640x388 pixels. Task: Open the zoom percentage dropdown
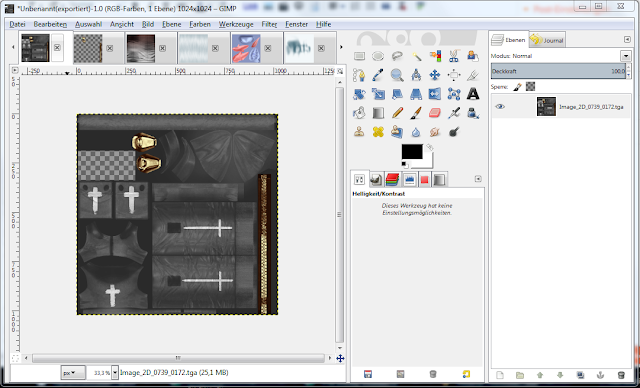pos(115,372)
